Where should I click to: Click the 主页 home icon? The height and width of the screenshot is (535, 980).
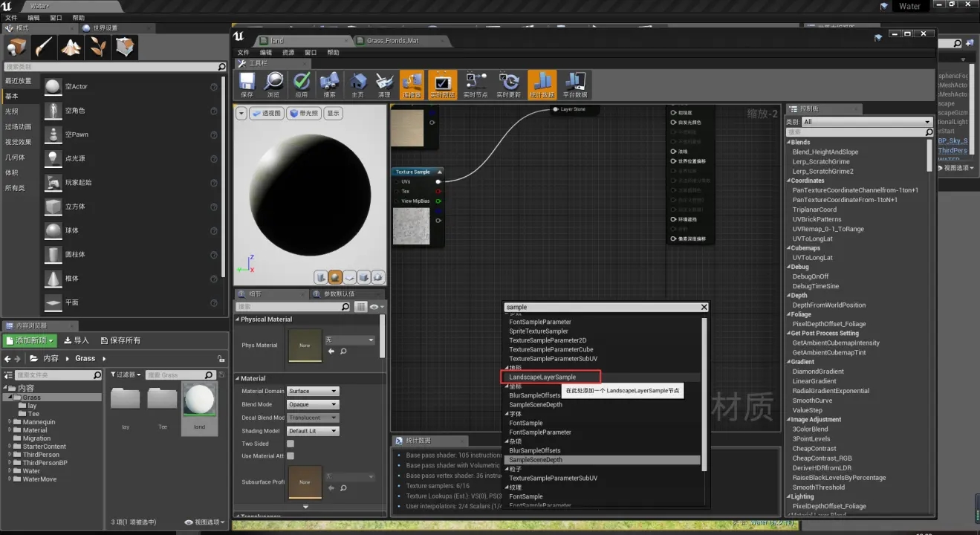click(357, 82)
